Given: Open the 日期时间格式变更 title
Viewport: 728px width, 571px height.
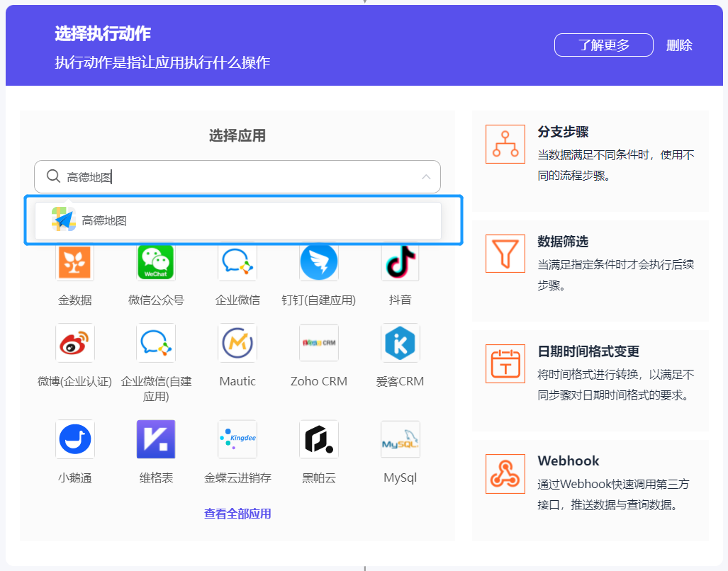Looking at the screenshot, I should click(x=589, y=351).
